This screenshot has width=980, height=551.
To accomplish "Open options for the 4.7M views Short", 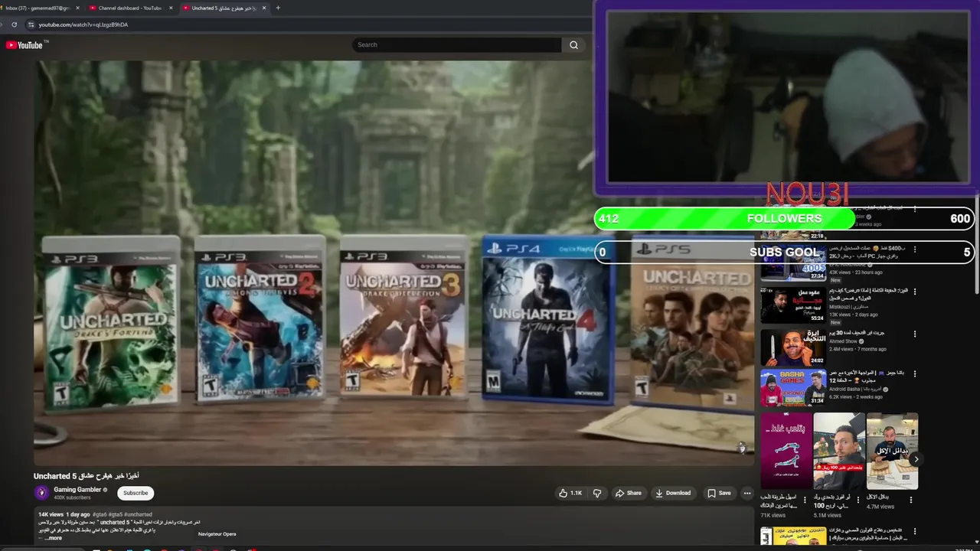I will (911, 500).
